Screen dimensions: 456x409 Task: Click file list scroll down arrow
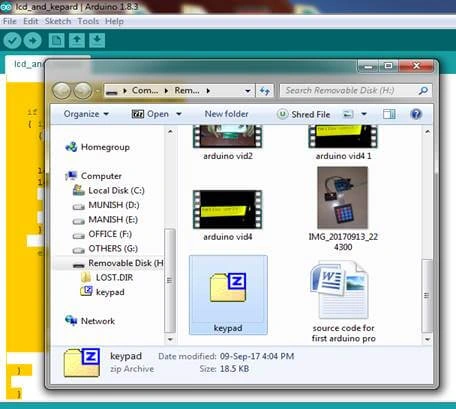427,339
